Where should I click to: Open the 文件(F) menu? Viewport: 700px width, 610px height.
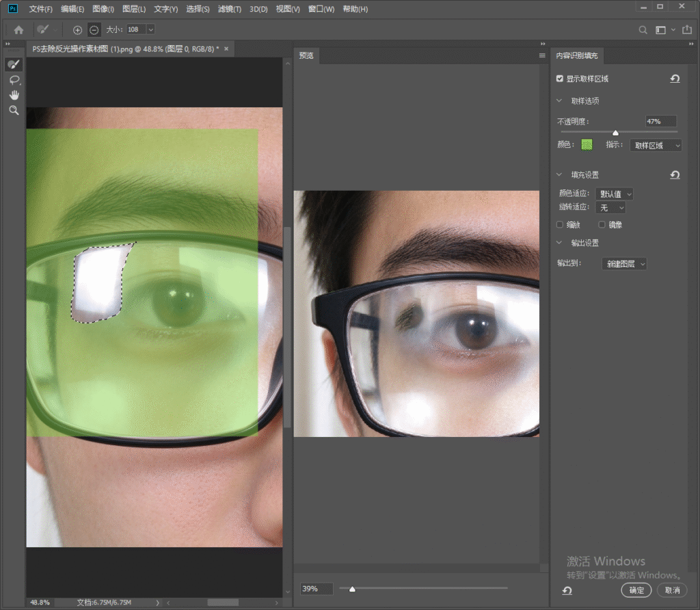coord(40,9)
